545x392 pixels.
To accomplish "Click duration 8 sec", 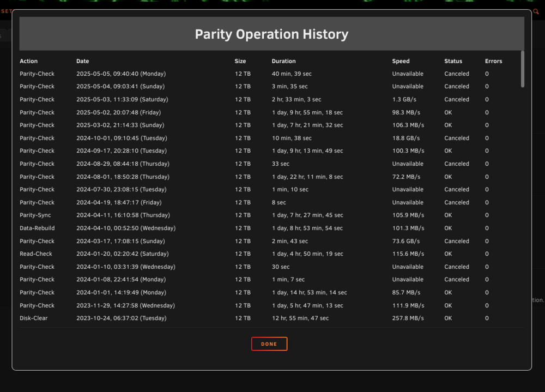I will tap(278, 202).
